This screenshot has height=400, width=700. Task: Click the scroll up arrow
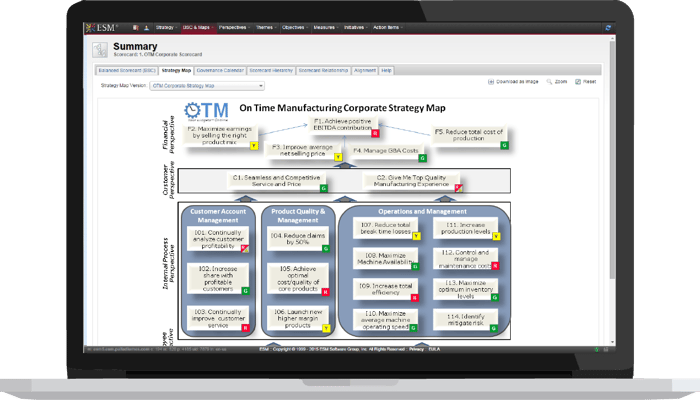point(612,39)
